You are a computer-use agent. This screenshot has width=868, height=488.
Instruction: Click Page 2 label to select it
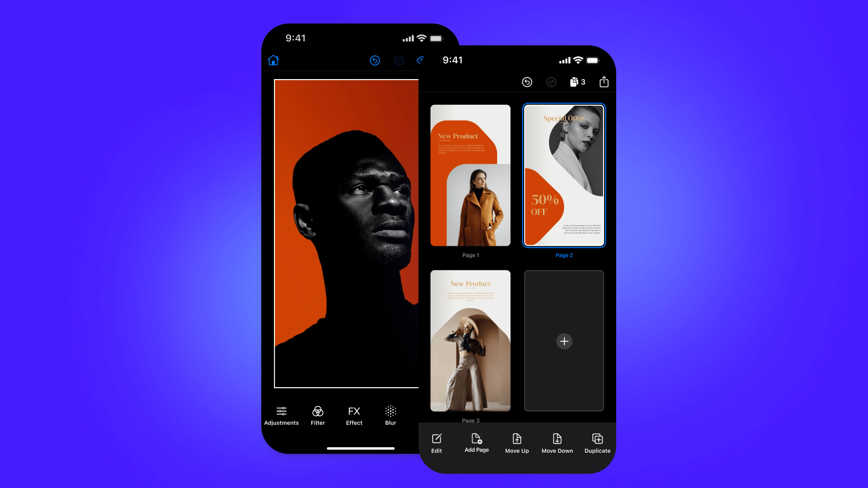click(564, 255)
